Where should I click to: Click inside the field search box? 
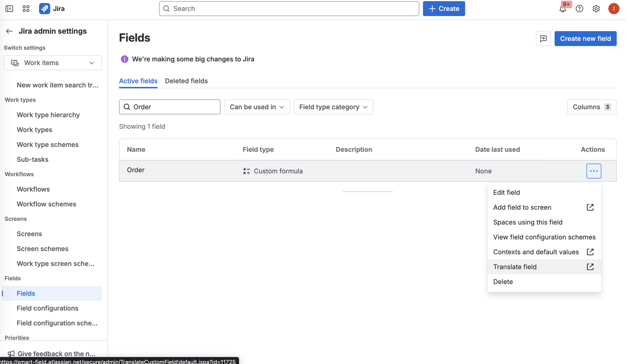(169, 107)
